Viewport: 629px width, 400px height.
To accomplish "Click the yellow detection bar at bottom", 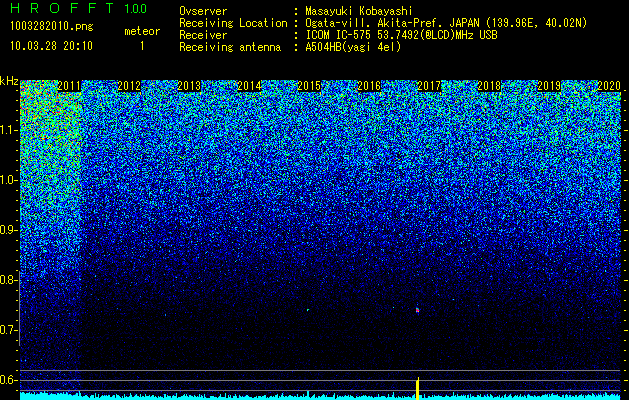I will coord(418,388).
